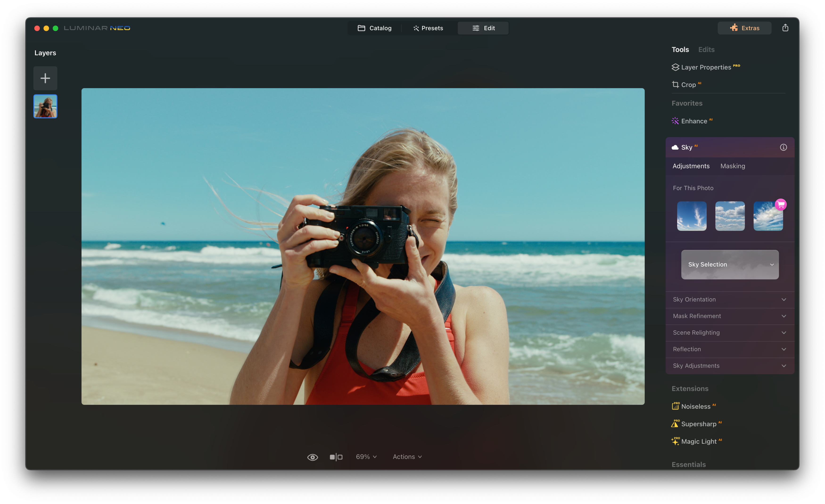Click the 'For This Photo' label

click(693, 188)
